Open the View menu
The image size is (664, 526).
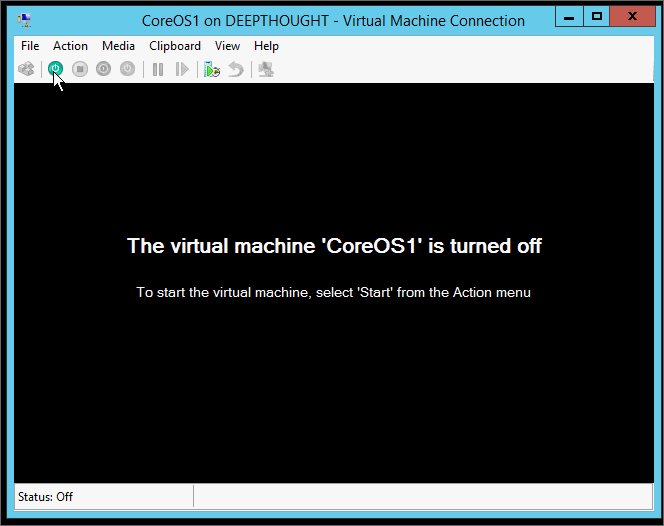pos(227,46)
